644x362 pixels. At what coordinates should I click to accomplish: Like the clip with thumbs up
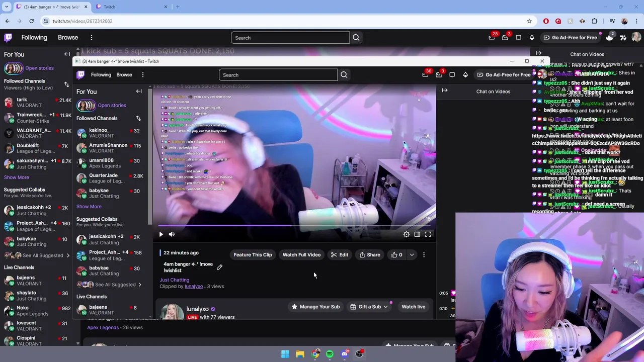tap(397, 255)
